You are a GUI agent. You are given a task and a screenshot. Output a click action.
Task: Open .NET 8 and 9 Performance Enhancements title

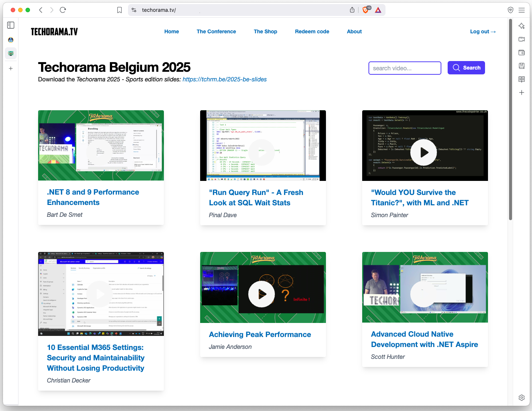[93, 197]
